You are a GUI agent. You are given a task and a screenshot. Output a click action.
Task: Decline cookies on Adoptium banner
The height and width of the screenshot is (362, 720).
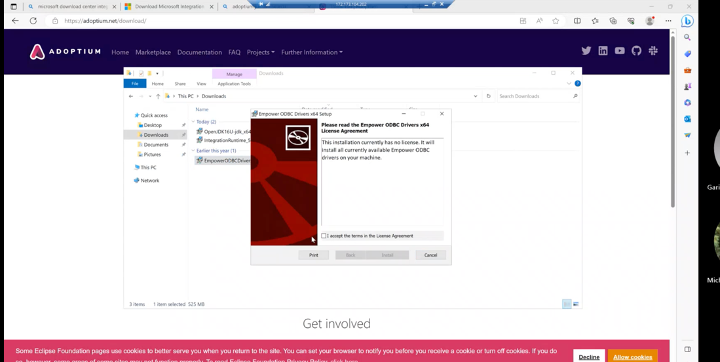coord(589,357)
